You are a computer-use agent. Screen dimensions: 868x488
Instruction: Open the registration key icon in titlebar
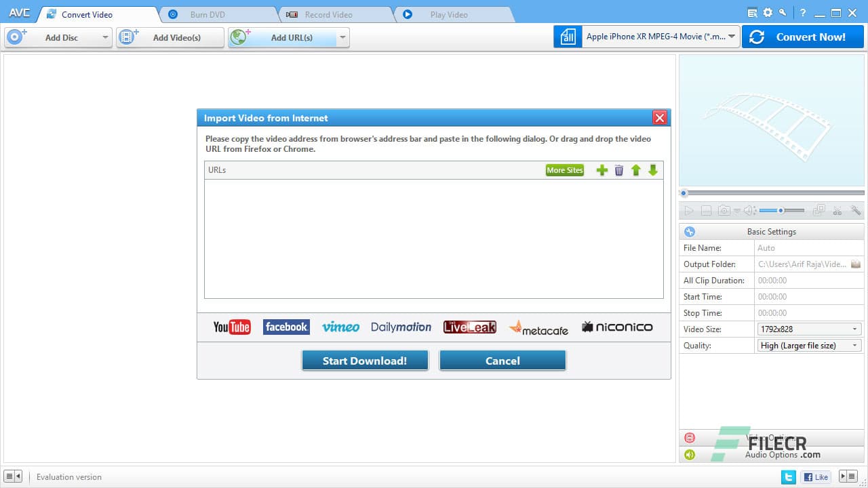(782, 12)
